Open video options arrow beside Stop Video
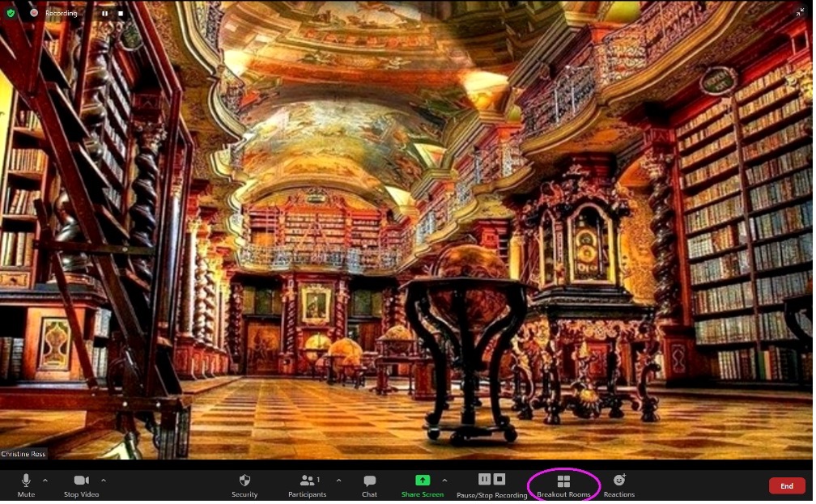The height and width of the screenshot is (504, 816). 104,481
